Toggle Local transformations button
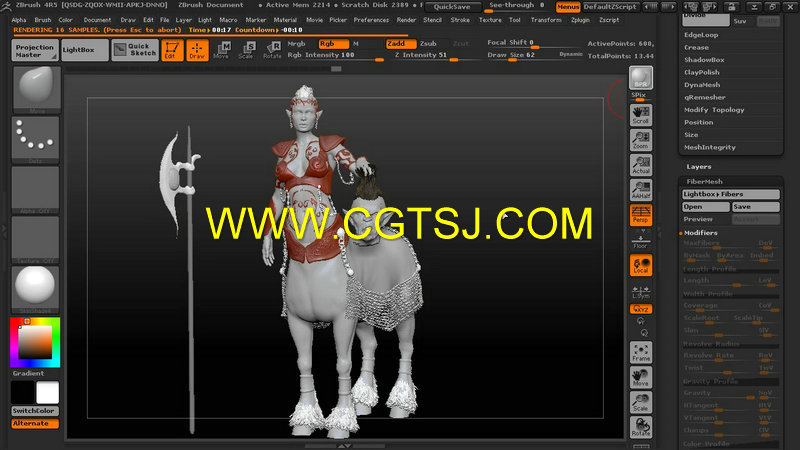This screenshot has height=450, width=800. pos(640,265)
